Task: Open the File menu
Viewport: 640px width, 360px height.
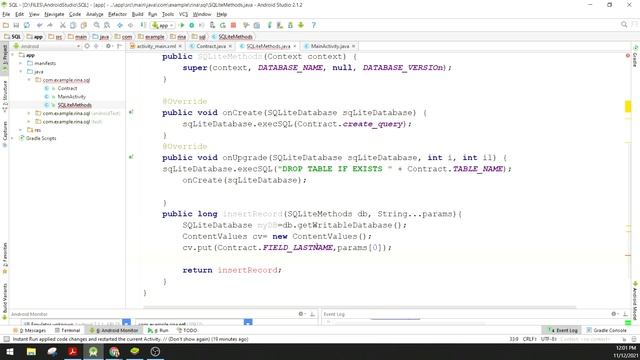Action: [x=6, y=14]
